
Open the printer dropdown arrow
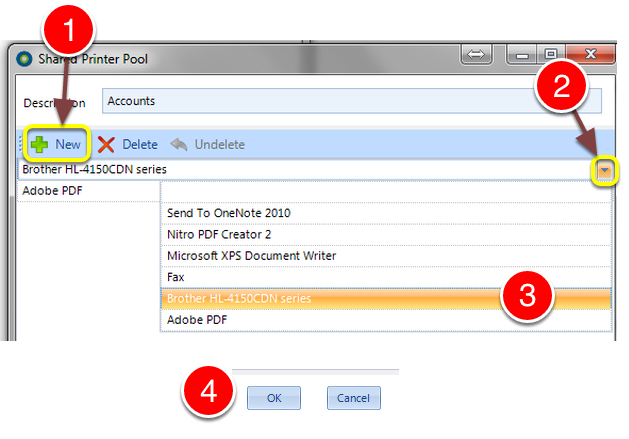tap(605, 171)
